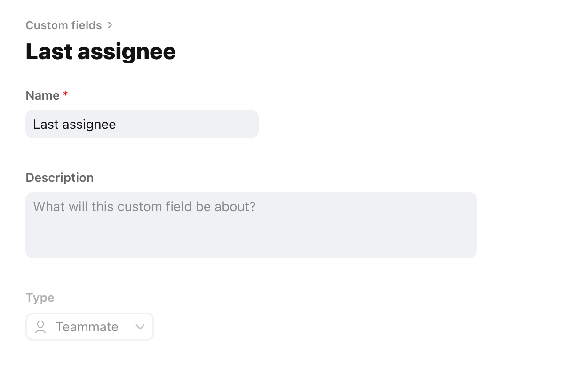Focus the Description text area

[x=251, y=225]
